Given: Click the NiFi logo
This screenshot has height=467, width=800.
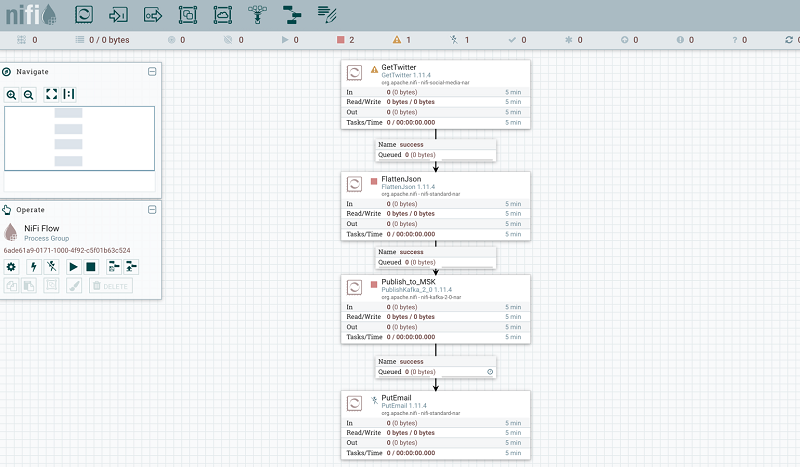Looking at the screenshot, I should point(31,14).
